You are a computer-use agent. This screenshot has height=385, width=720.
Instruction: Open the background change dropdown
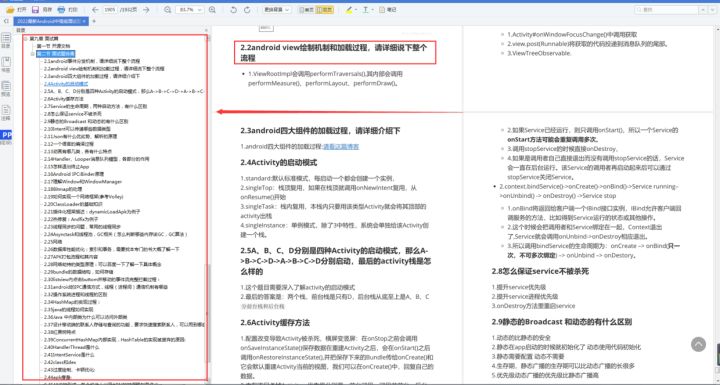277,10
